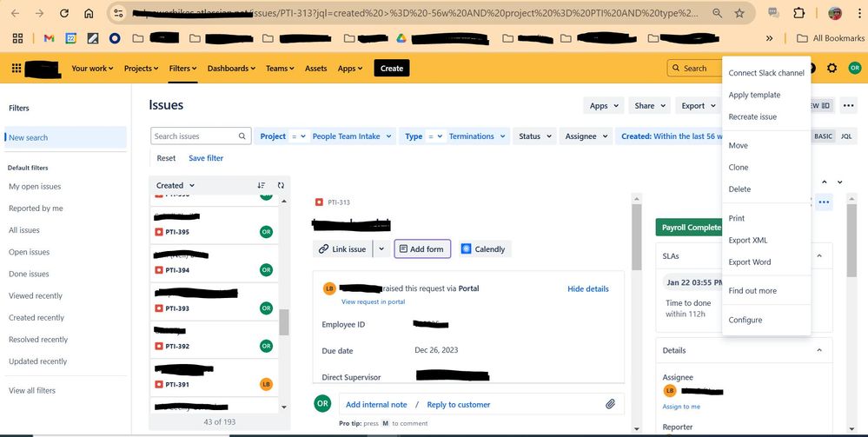Image resolution: width=868 pixels, height=437 pixels.
Task: Click Save filter link
Action: point(206,158)
